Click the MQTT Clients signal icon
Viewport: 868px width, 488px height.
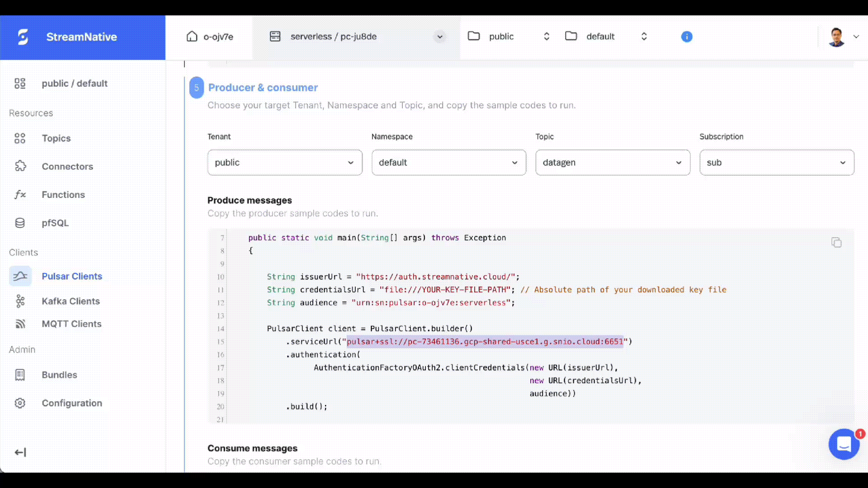[x=20, y=324]
